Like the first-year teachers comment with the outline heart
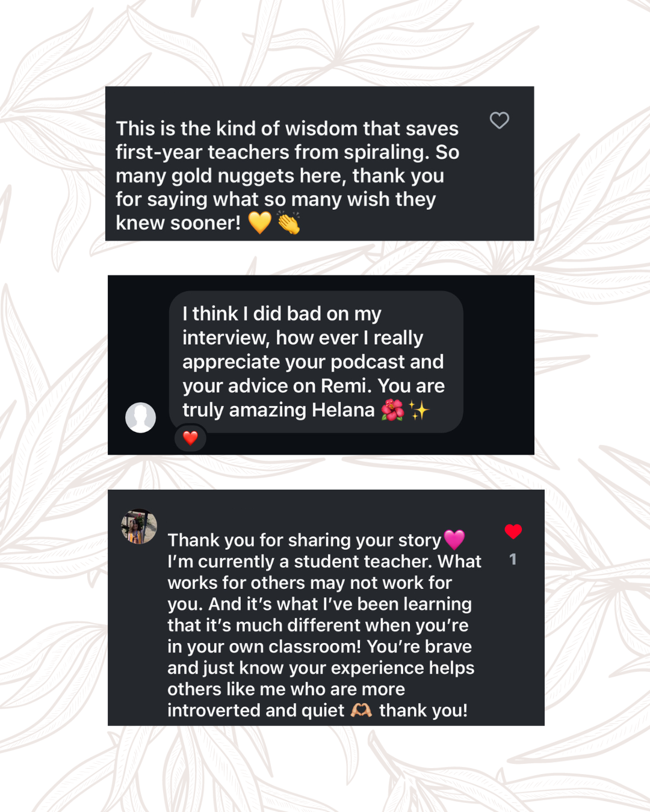 pyautogui.click(x=499, y=120)
